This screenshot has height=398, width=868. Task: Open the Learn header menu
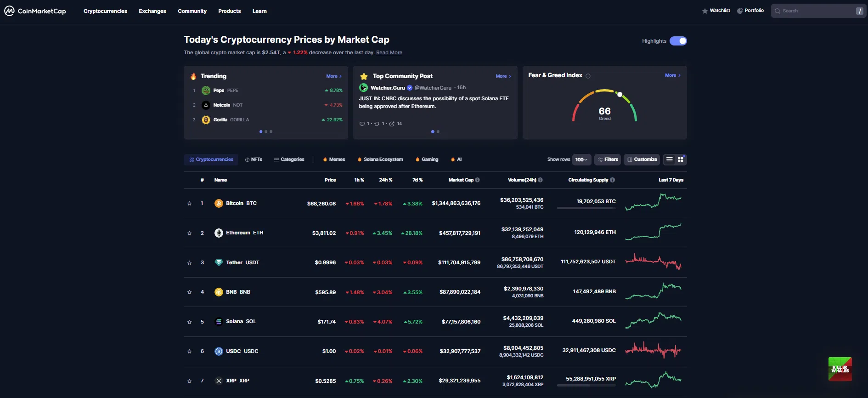(x=259, y=11)
